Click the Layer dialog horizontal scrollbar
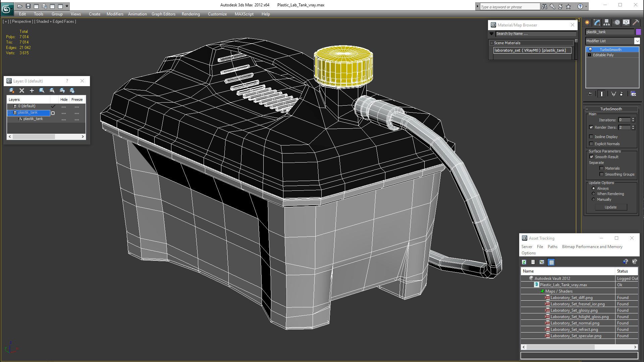 tap(46, 137)
